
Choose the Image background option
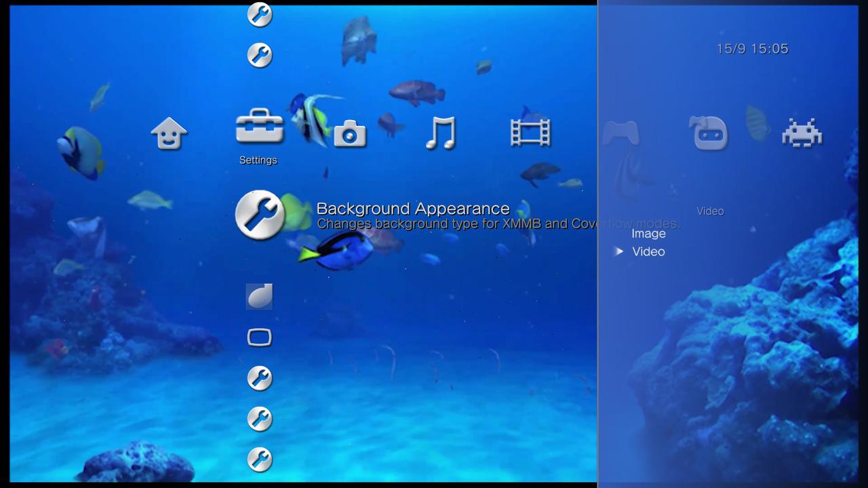649,234
